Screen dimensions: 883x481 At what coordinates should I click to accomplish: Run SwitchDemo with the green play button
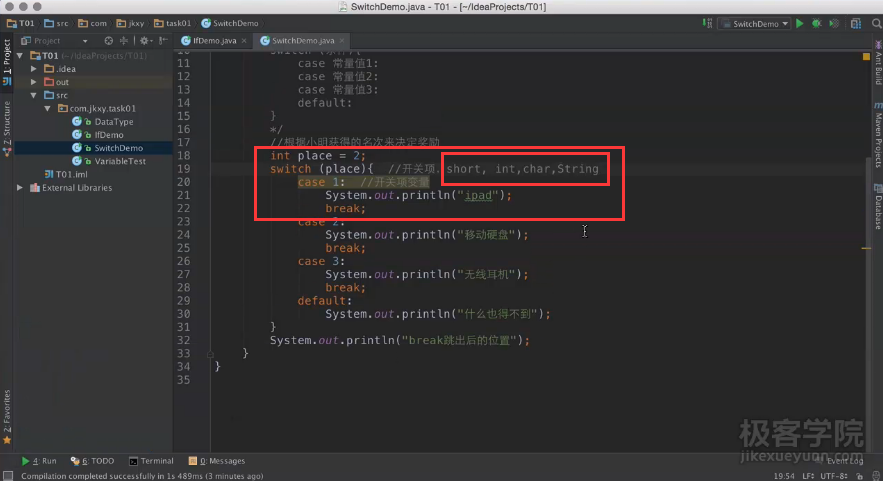click(799, 23)
